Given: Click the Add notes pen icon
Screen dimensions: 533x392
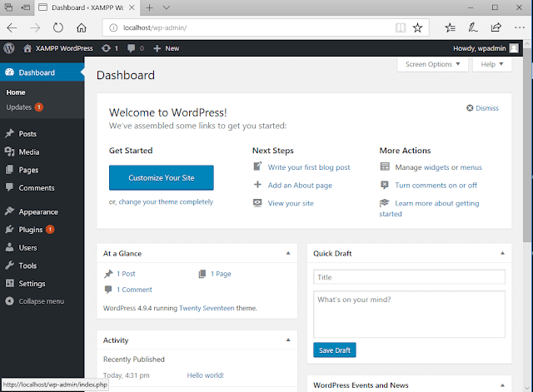Looking at the screenshot, I should 473,27.
